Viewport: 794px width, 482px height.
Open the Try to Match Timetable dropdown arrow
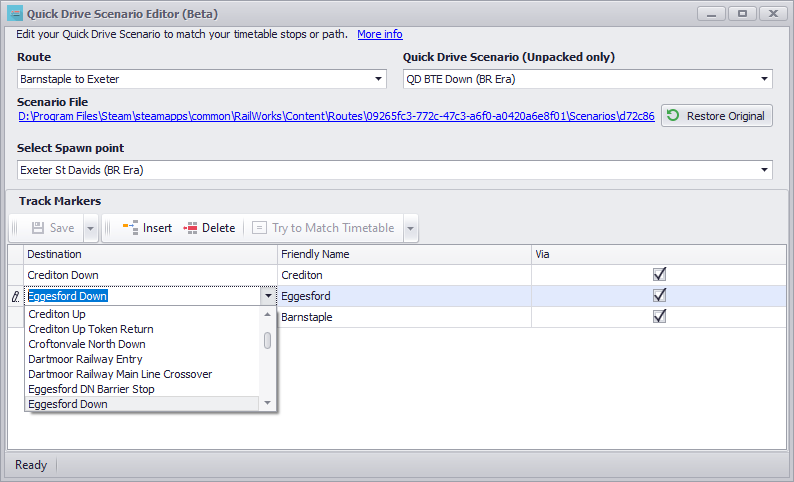coord(410,228)
